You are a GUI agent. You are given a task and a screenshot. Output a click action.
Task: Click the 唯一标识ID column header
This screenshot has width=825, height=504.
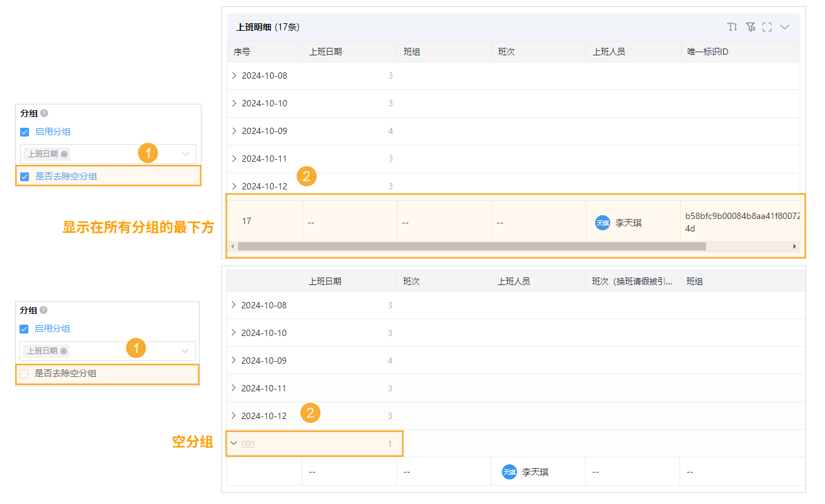pyautogui.click(x=708, y=52)
